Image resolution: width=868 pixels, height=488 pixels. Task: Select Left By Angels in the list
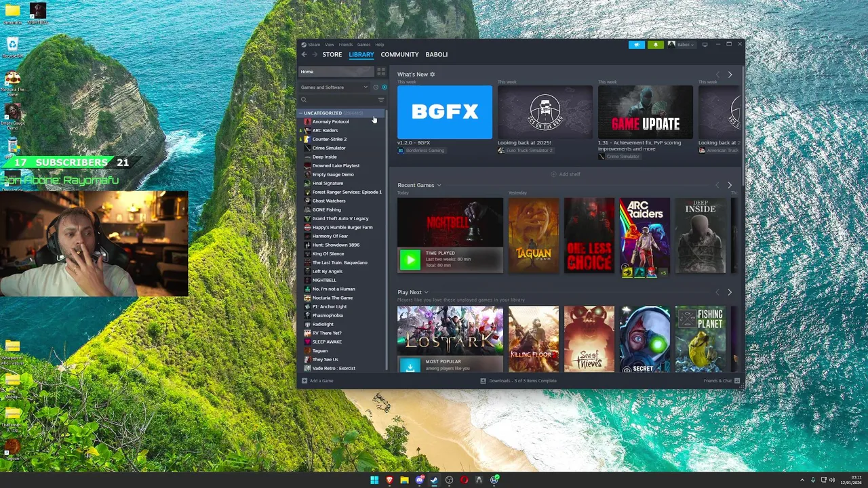tap(327, 271)
